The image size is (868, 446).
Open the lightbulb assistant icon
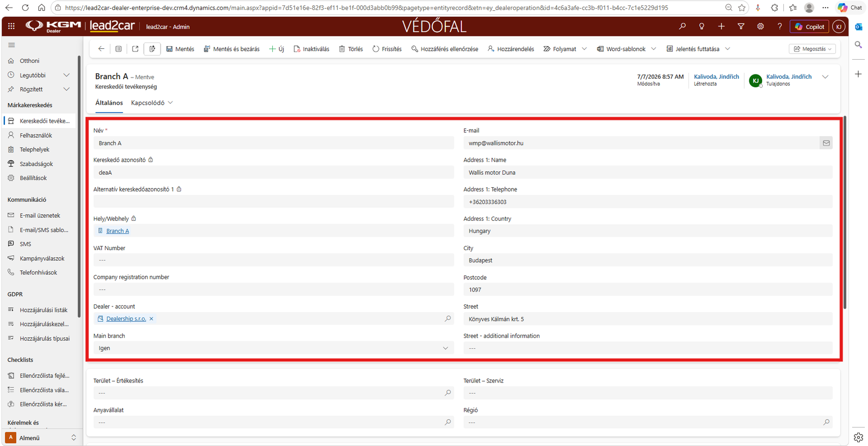point(701,26)
